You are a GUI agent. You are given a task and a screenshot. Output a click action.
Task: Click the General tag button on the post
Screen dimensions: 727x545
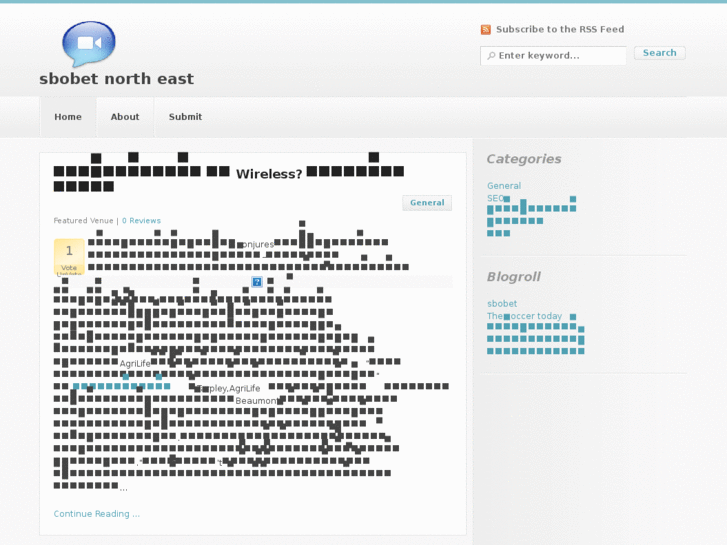click(427, 203)
